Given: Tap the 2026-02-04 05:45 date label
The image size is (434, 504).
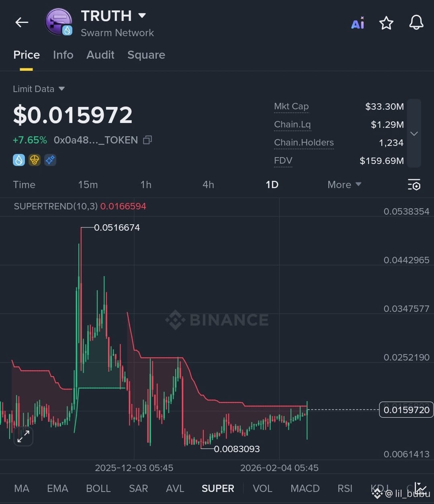Looking at the screenshot, I should tap(279, 468).
